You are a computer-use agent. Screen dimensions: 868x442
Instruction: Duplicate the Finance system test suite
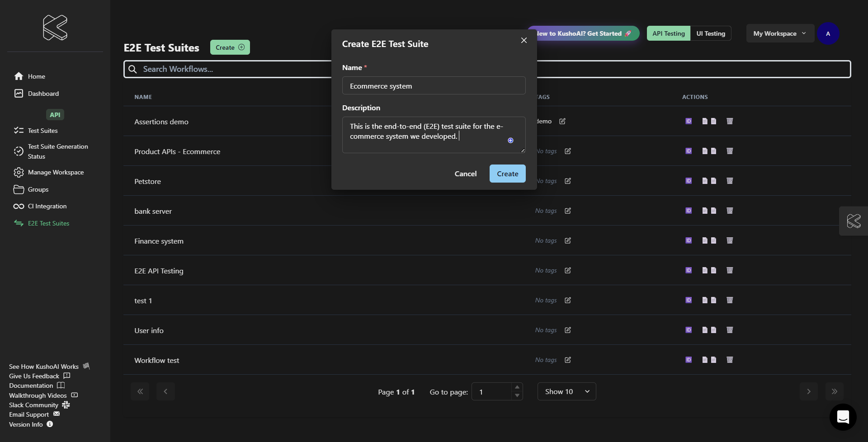709,240
